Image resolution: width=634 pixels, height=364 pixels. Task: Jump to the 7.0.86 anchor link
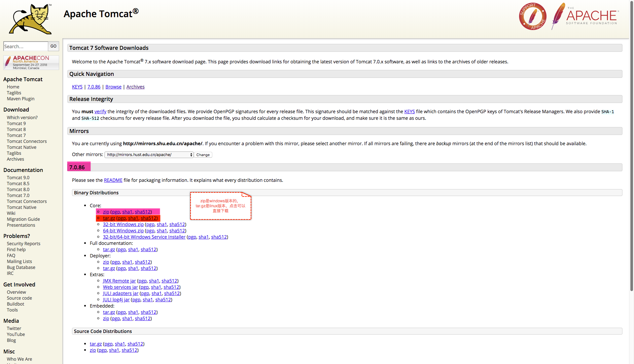tap(94, 87)
